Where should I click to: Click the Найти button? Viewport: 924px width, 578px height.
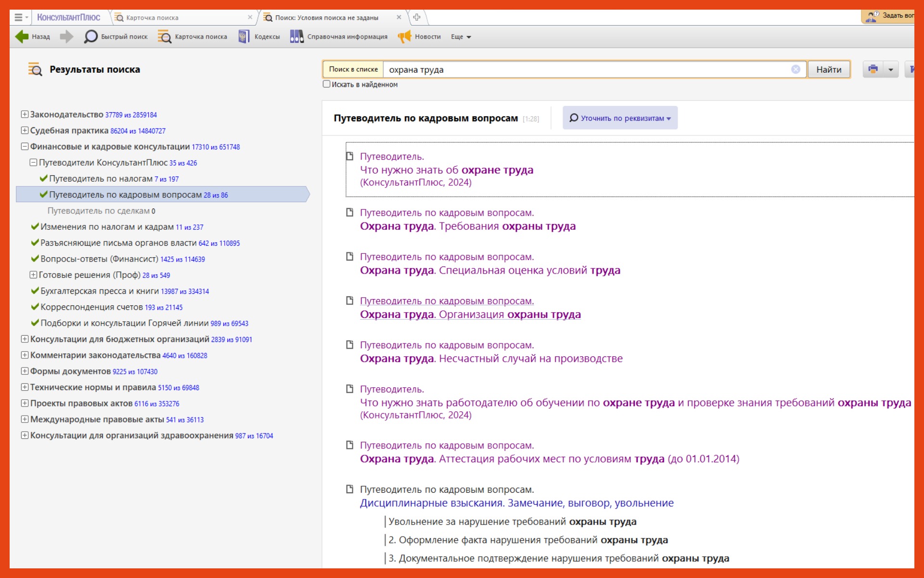pyautogui.click(x=829, y=69)
